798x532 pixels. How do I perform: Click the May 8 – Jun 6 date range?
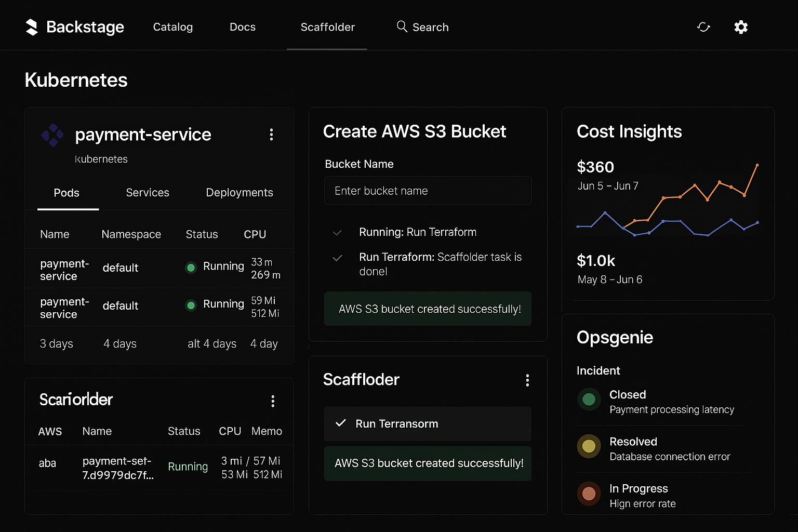point(610,280)
